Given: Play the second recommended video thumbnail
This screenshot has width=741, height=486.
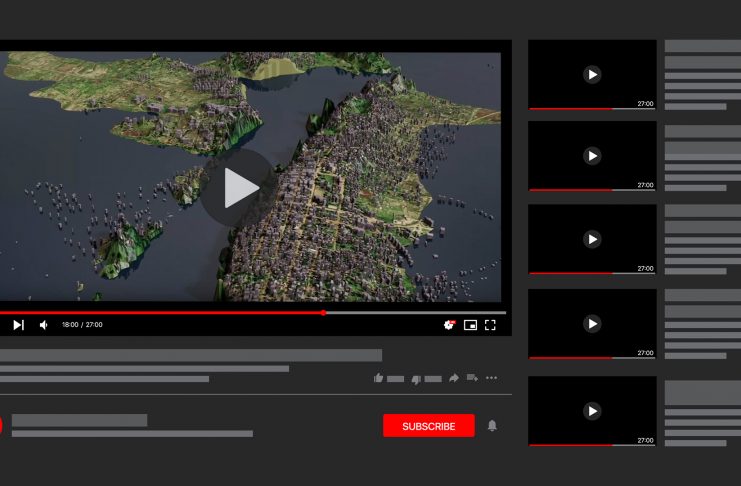Looking at the screenshot, I should click(x=592, y=156).
